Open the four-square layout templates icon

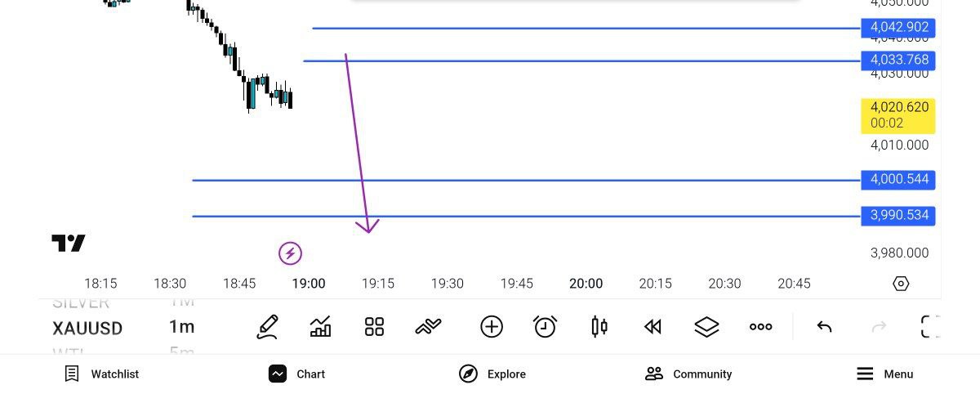374,327
